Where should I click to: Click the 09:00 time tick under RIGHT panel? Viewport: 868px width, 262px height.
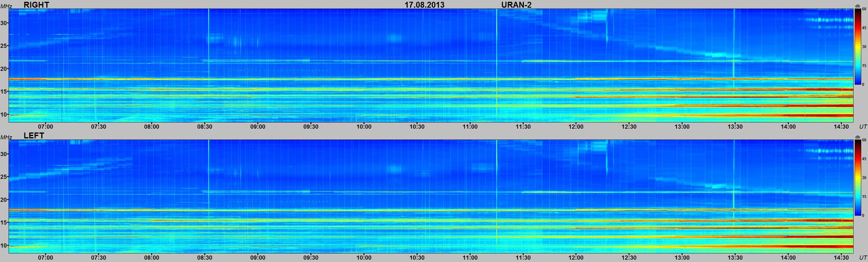point(258,127)
